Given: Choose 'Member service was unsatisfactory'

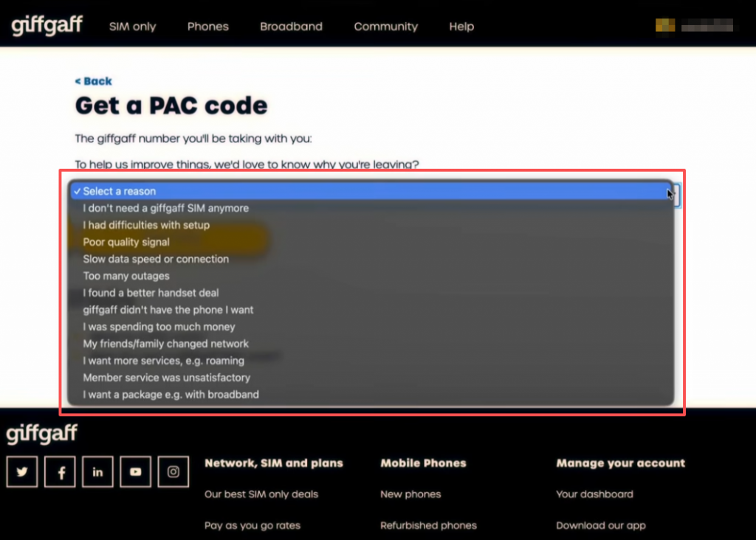Looking at the screenshot, I should tap(371, 377).
